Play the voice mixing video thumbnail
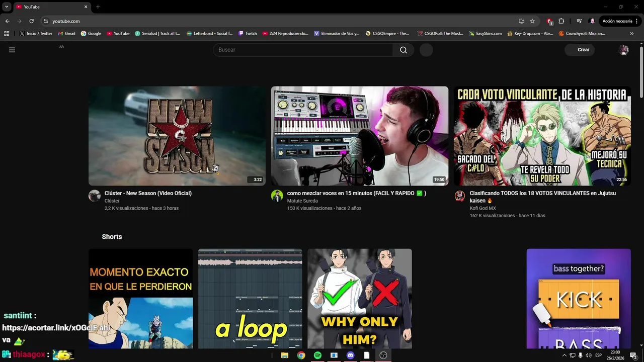 (360, 136)
